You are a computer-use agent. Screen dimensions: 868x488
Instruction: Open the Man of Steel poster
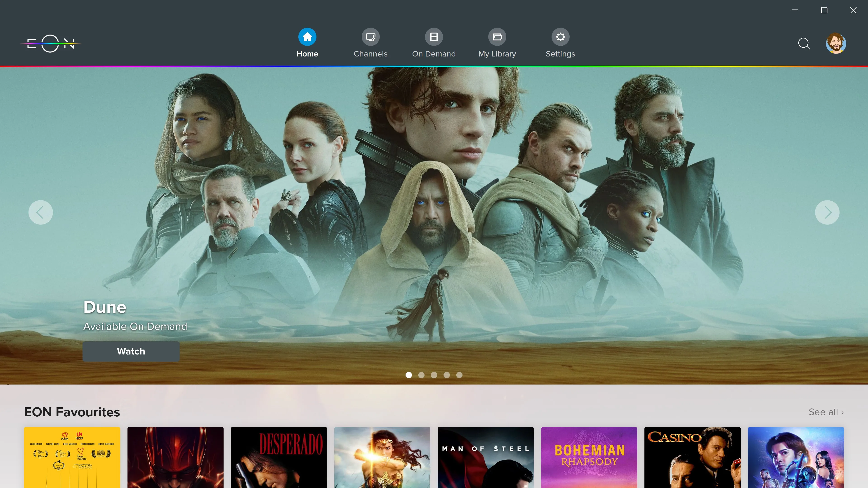pos(486,457)
